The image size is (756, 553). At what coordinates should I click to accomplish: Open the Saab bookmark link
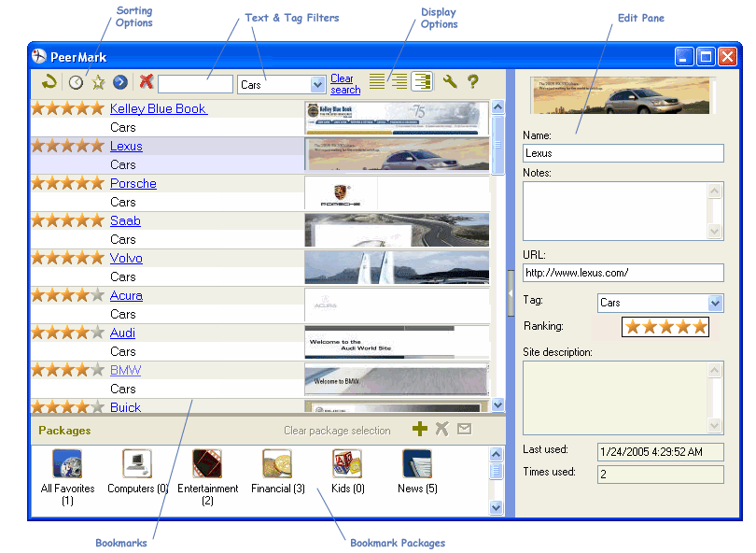[125, 220]
